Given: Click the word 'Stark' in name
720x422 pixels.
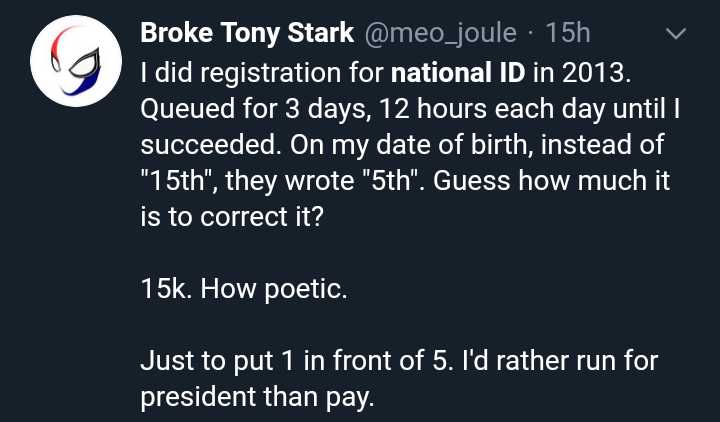Looking at the screenshot, I should point(321,33).
